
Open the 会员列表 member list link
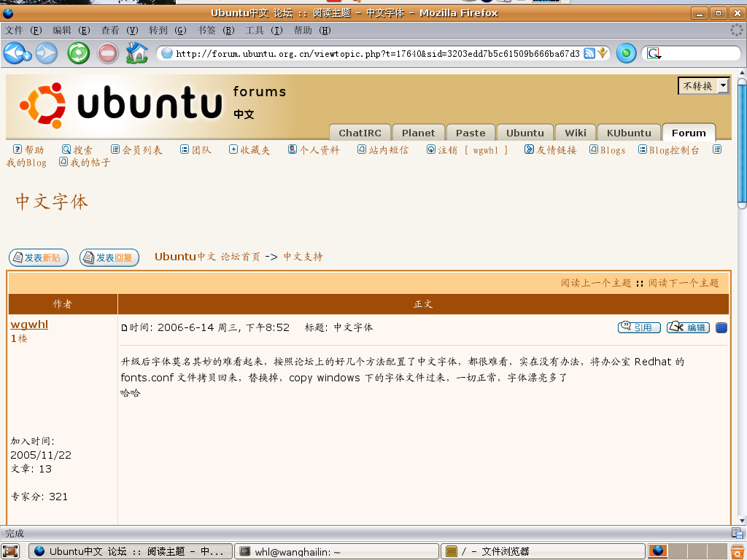136,150
